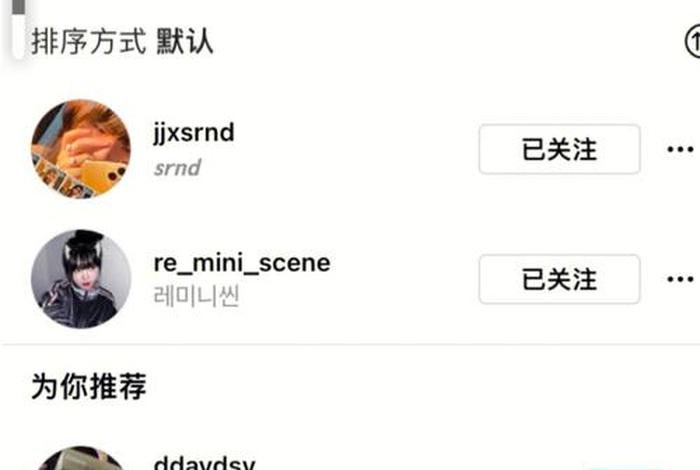Select the 레미니씬 display name

pyautogui.click(x=196, y=296)
